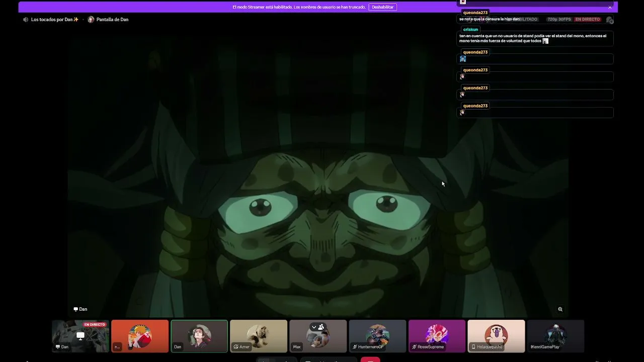Click the zoom magnifier icon on the stream
Viewport: 644px width, 362px height.
(x=560, y=309)
